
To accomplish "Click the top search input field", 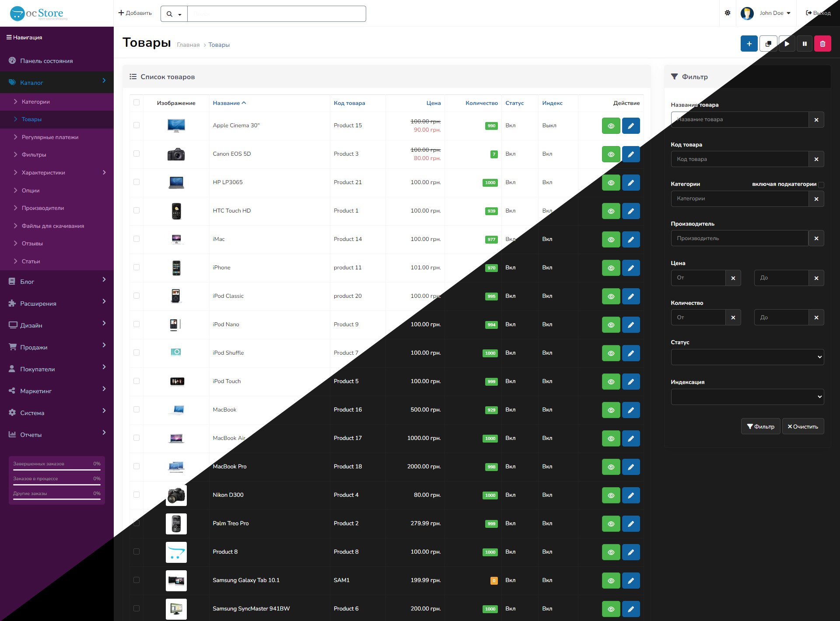I will [x=276, y=14].
